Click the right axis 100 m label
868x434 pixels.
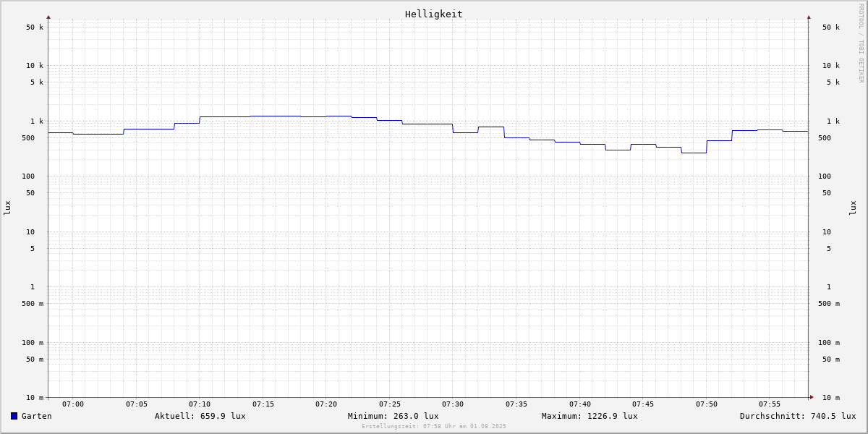point(829,343)
